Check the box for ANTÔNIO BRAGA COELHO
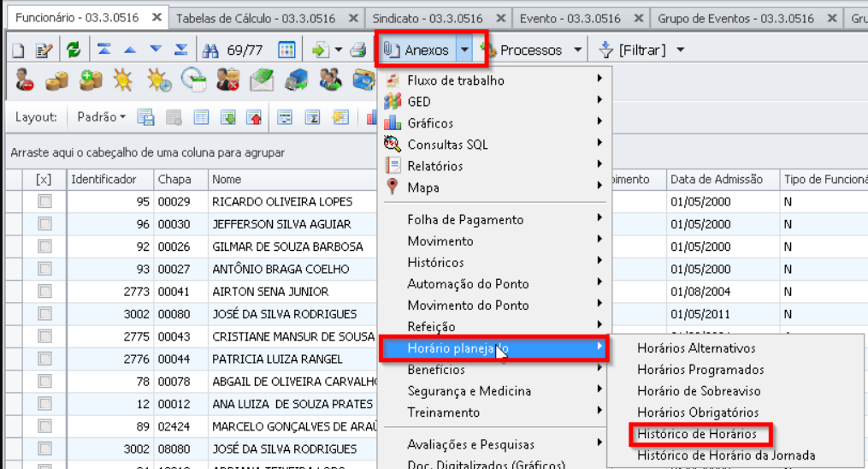The image size is (868, 469). pos(44,269)
